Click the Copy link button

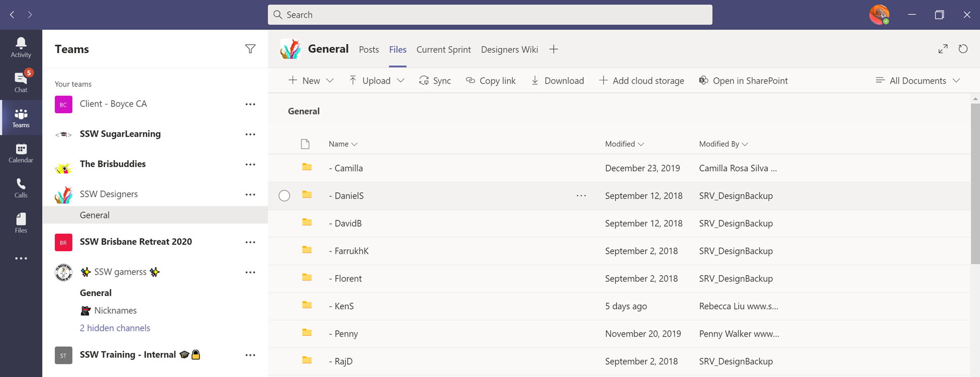coord(491,81)
